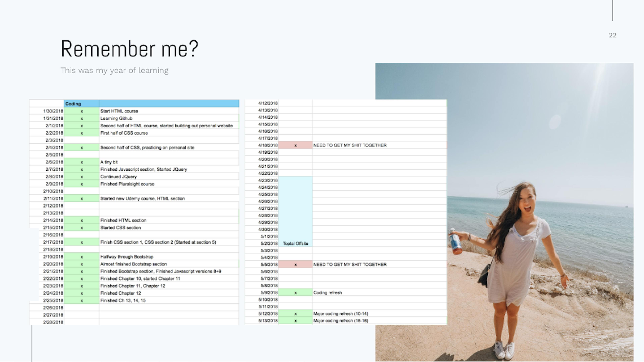This screenshot has width=644, height=362.
Task: Click the 'Finished Pluralsight course' cell
Action: tap(169, 184)
